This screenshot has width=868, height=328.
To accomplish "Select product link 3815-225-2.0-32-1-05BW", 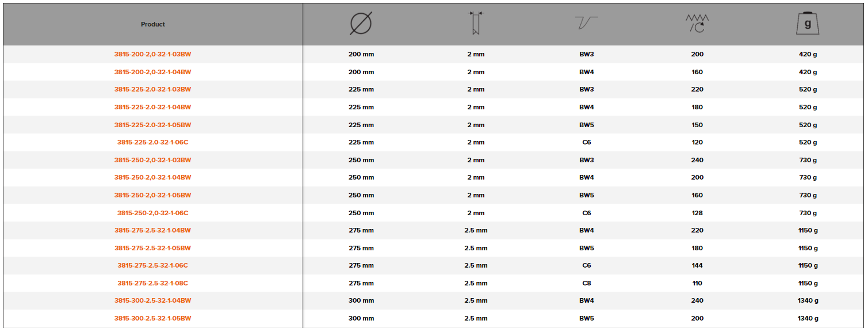I will pyautogui.click(x=153, y=125).
